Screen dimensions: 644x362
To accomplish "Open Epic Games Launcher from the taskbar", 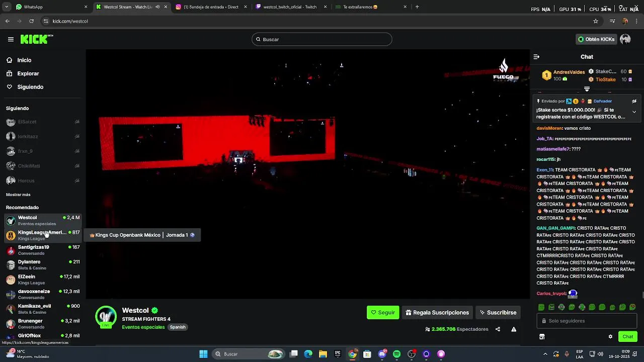I will [338, 354].
